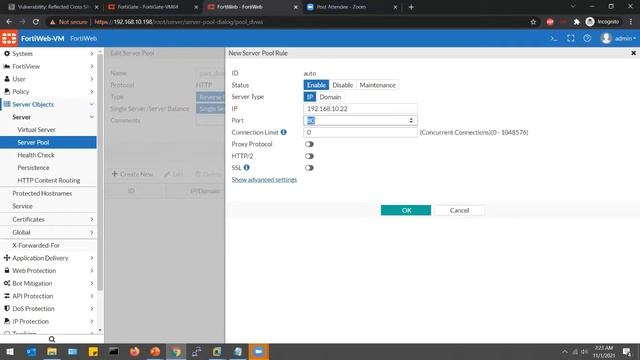This screenshot has width=640, height=360.
Task: Toggle the SSL switch
Action: point(309,168)
